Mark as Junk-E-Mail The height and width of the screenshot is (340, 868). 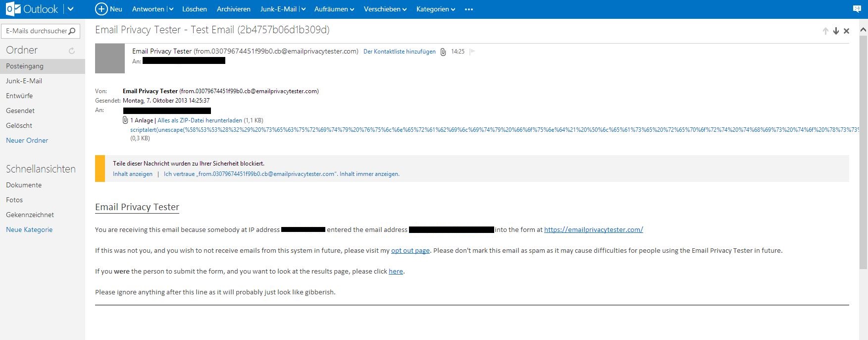[278, 9]
